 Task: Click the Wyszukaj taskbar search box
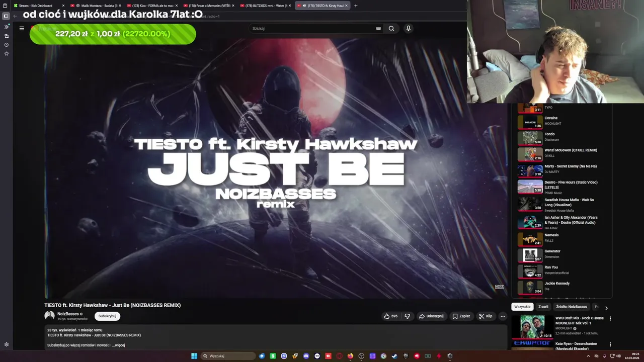point(228,356)
